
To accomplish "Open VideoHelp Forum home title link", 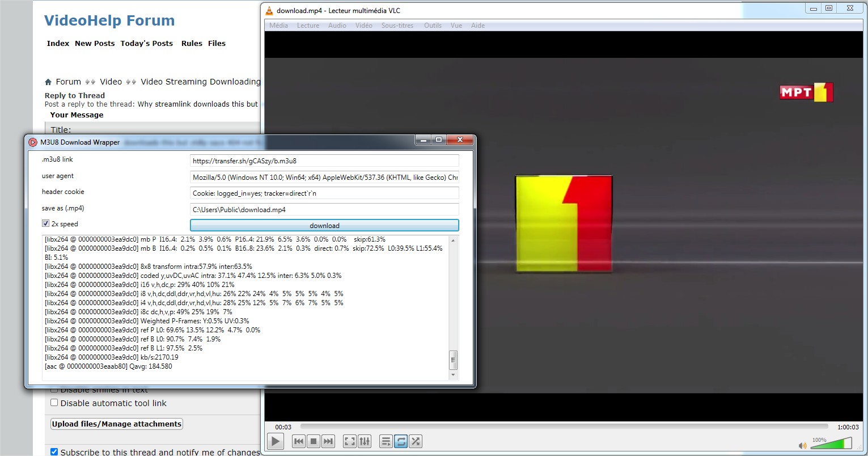I will pos(109,21).
